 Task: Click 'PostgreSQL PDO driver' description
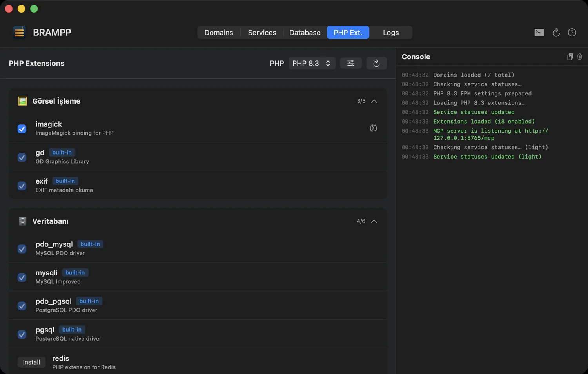[66, 310]
